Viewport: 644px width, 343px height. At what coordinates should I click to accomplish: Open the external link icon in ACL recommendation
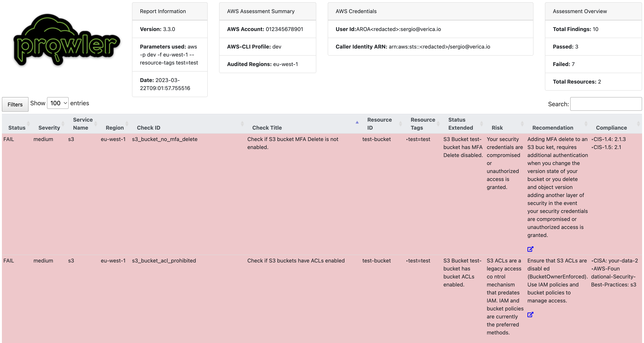pyautogui.click(x=530, y=314)
